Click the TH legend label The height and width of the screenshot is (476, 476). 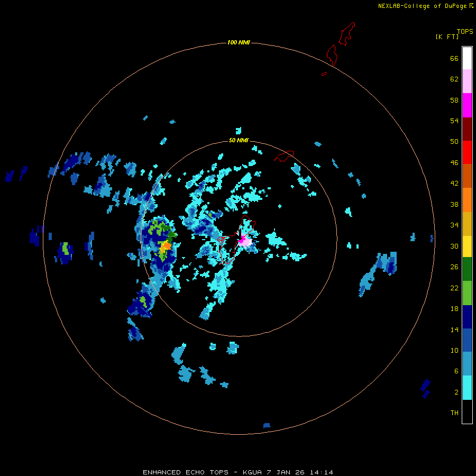454,413
